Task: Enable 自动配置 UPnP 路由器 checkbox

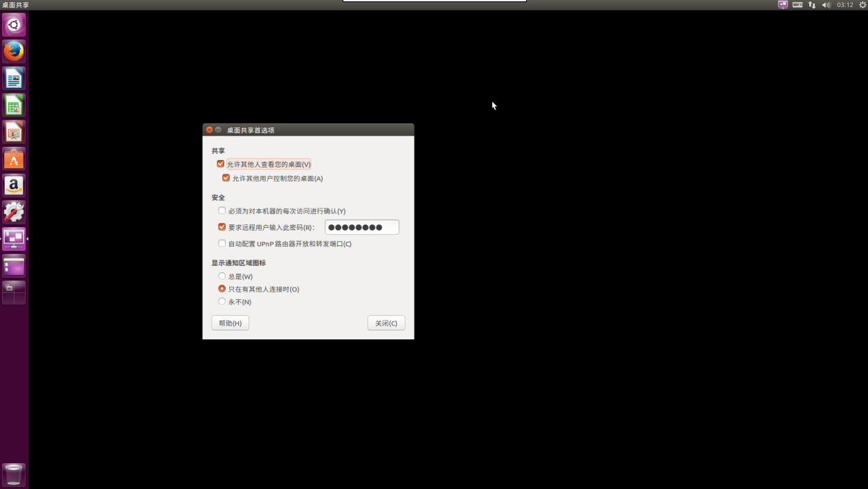Action: click(x=221, y=243)
